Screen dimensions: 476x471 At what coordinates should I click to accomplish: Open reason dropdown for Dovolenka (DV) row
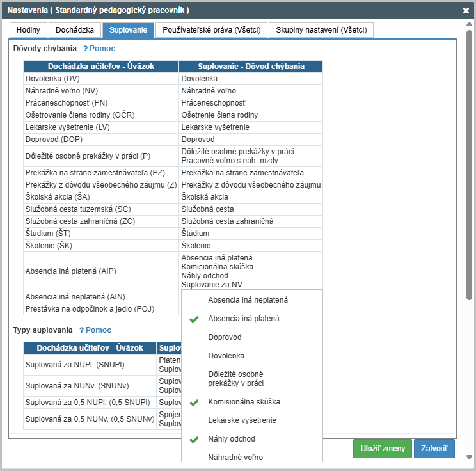coord(250,79)
